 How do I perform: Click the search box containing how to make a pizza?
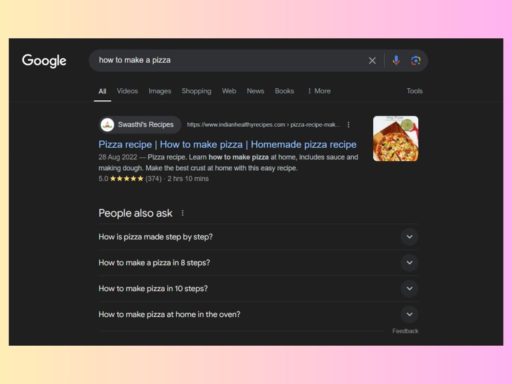[258, 61]
